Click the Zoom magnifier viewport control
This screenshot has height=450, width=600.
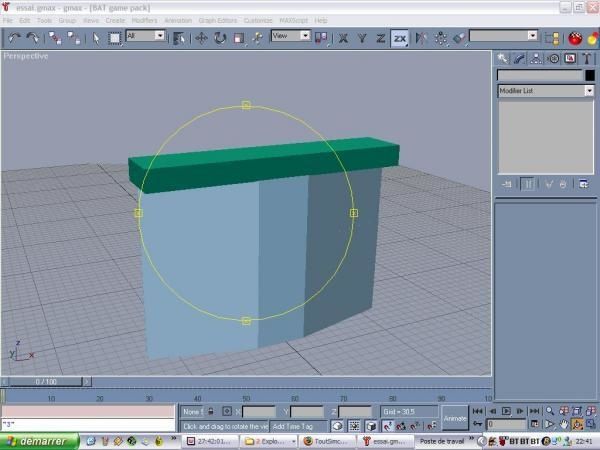[550, 411]
